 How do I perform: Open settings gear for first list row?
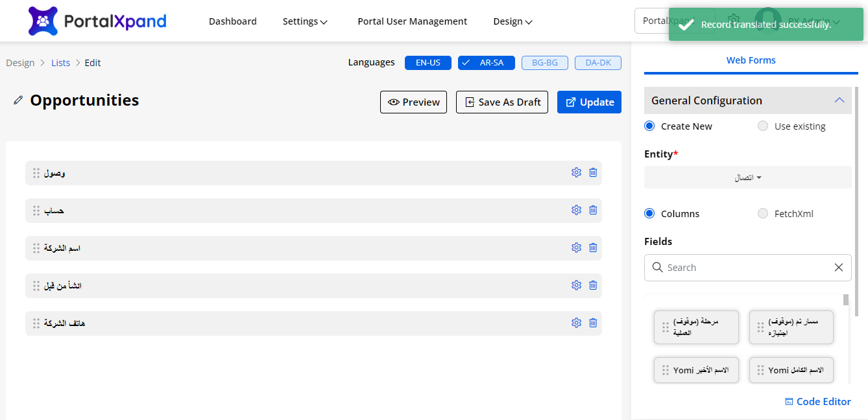pos(576,172)
